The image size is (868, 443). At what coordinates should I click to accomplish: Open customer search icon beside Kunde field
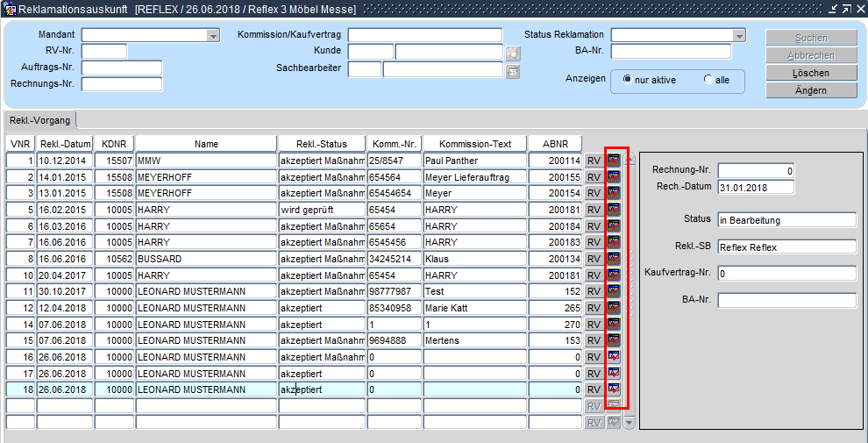click(513, 53)
